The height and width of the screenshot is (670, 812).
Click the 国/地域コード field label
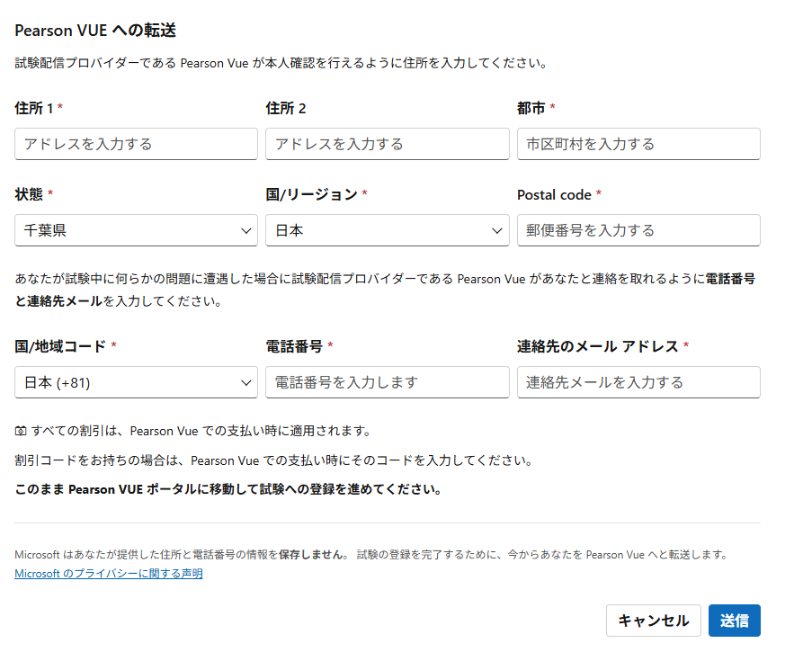pyautogui.click(x=60, y=346)
